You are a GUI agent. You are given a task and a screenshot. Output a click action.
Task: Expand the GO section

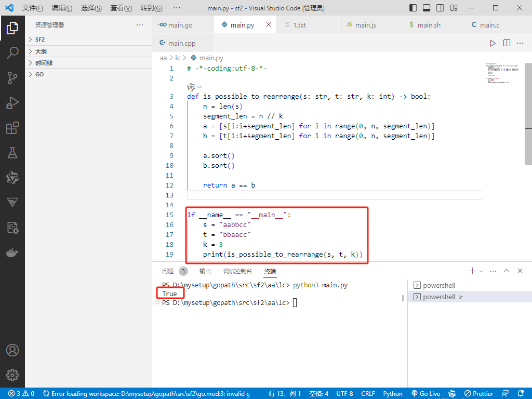[x=88, y=74]
